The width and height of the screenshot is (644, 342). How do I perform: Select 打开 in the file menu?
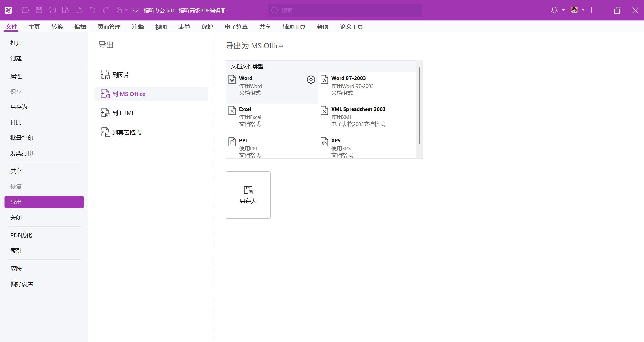44,43
